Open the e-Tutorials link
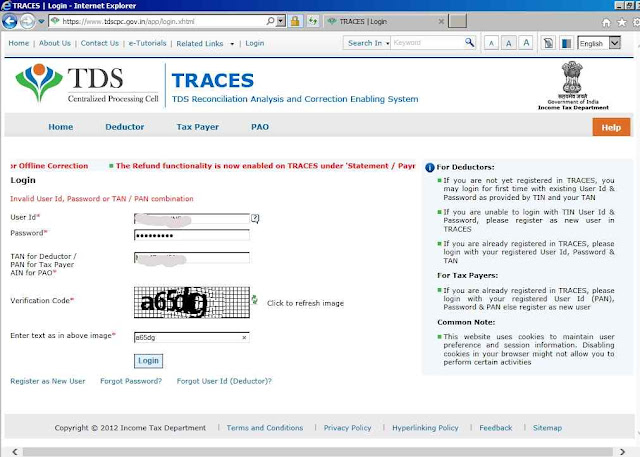The image size is (640, 457). point(147,43)
